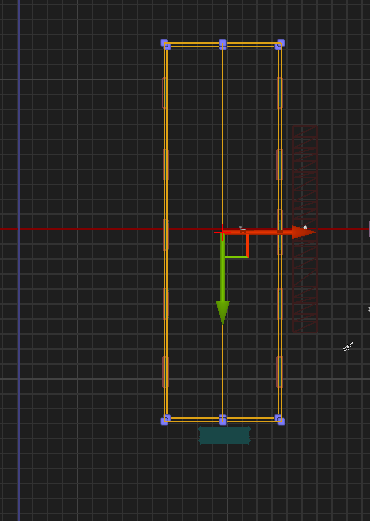Select the top-middle purple vertex handle

click(x=223, y=43)
